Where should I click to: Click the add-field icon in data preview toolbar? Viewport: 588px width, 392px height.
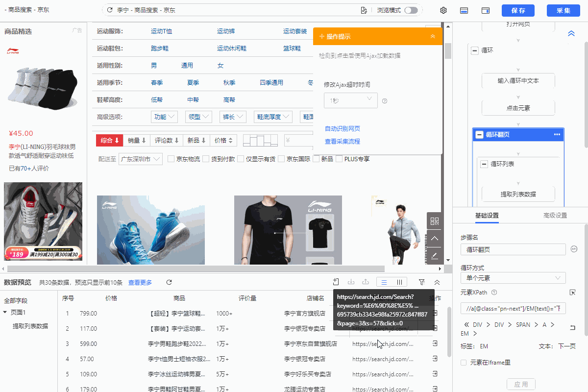(336, 282)
